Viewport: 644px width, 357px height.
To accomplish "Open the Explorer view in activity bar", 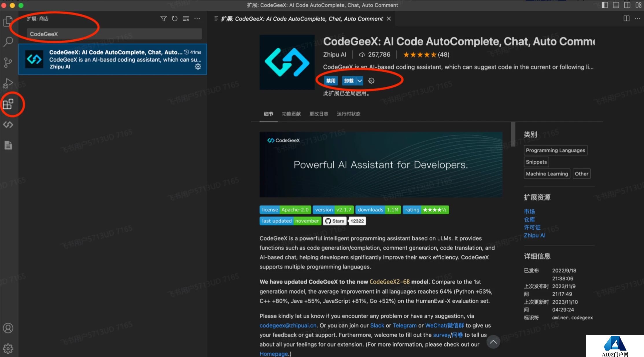I will [8, 21].
